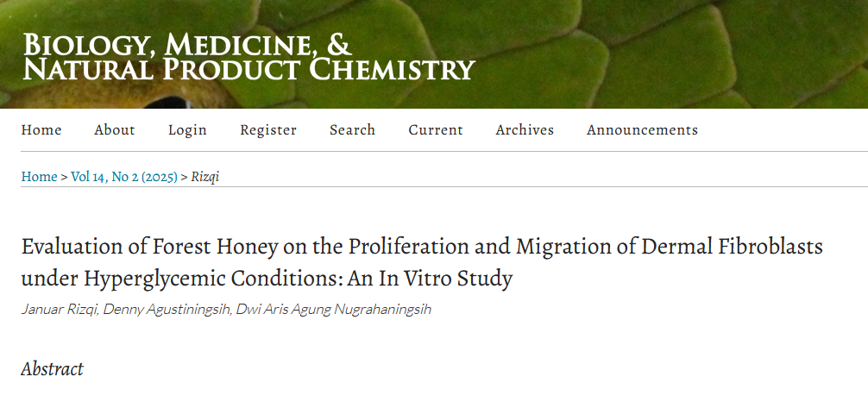Click the Home breadcrumb link

[39, 177]
